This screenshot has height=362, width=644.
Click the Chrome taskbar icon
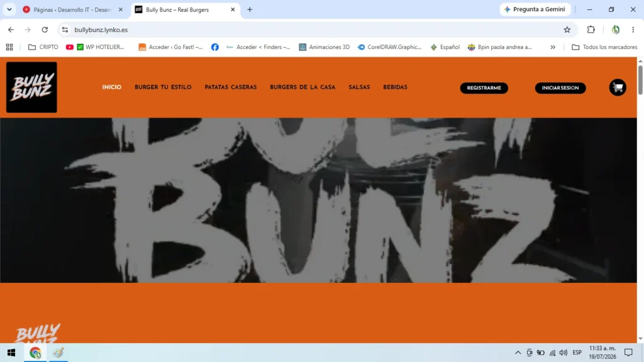coord(35,353)
